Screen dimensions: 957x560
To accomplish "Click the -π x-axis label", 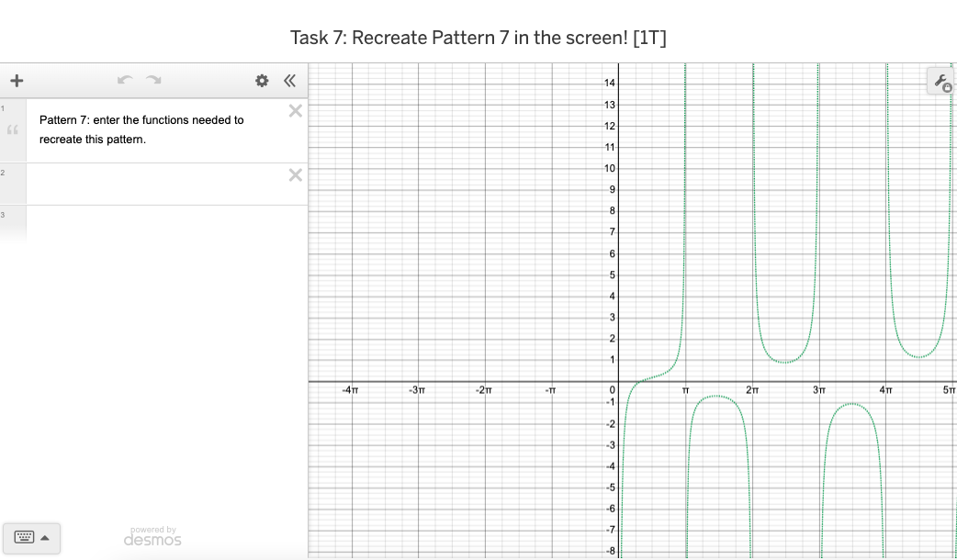I will (550, 390).
